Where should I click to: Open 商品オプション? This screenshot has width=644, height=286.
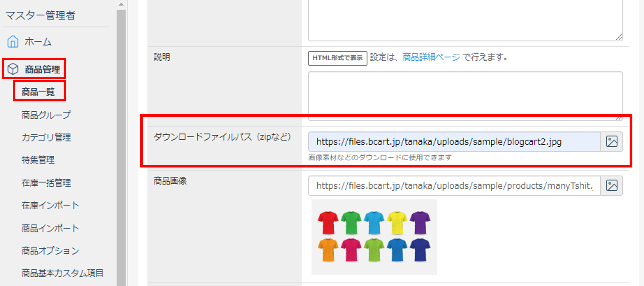[50, 250]
